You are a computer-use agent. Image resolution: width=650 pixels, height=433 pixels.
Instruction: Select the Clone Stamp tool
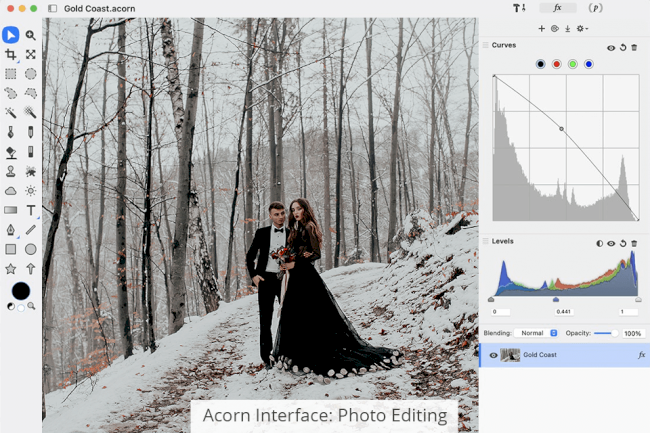point(11,171)
